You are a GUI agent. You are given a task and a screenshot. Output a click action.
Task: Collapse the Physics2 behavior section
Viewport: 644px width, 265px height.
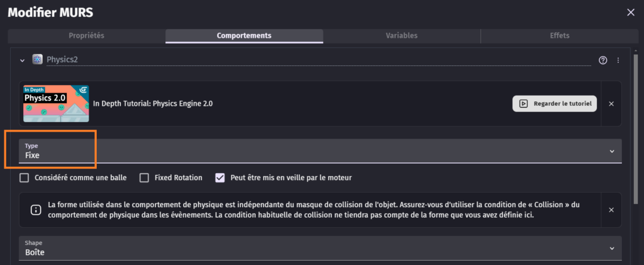pos(23,60)
